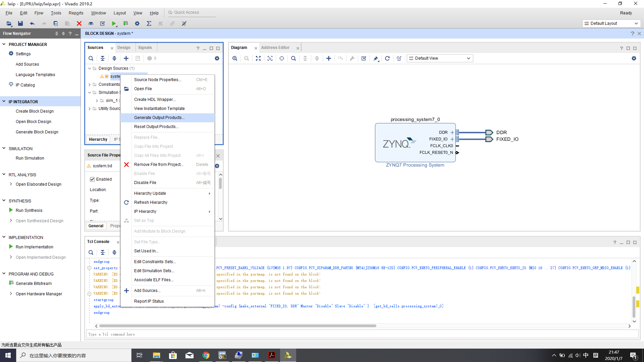Open the Default View dropdown

tap(440, 58)
